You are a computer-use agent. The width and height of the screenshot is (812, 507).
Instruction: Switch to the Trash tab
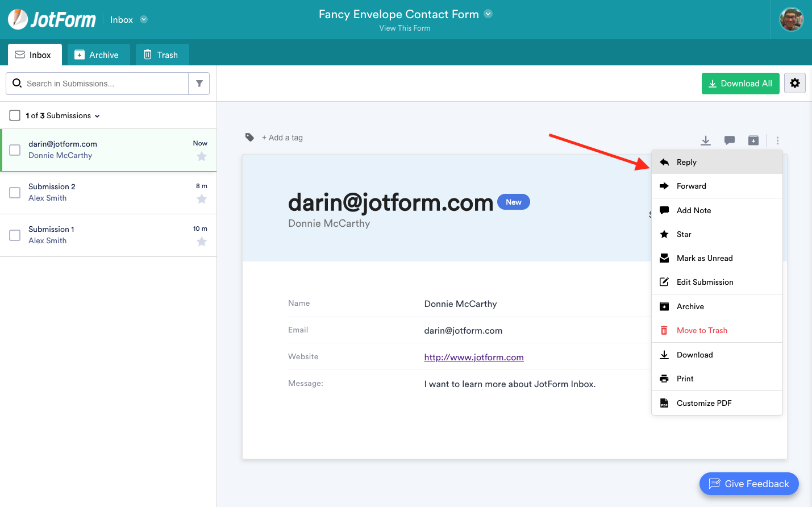pyautogui.click(x=162, y=55)
